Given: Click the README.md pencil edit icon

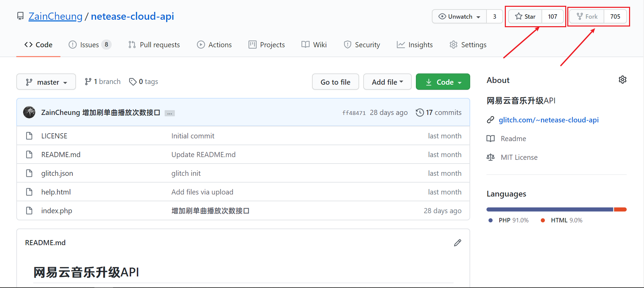Looking at the screenshot, I should [x=457, y=243].
